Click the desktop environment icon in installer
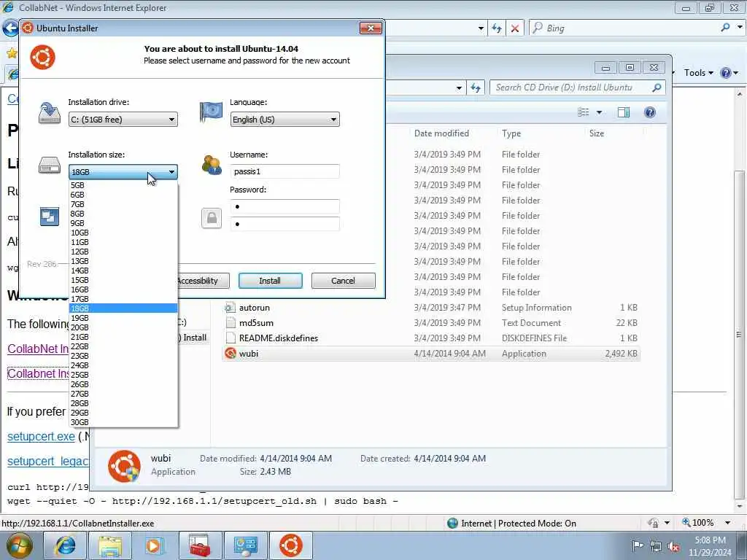 [50, 217]
